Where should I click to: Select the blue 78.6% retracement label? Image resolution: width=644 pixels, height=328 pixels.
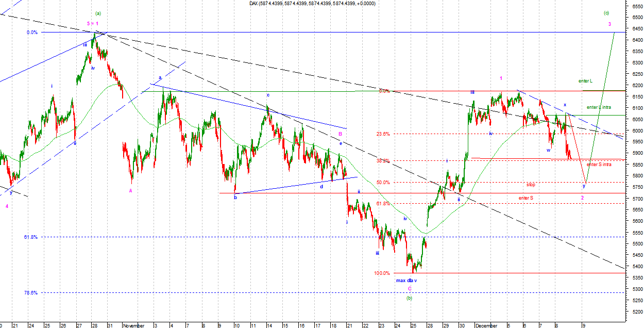(x=31, y=292)
